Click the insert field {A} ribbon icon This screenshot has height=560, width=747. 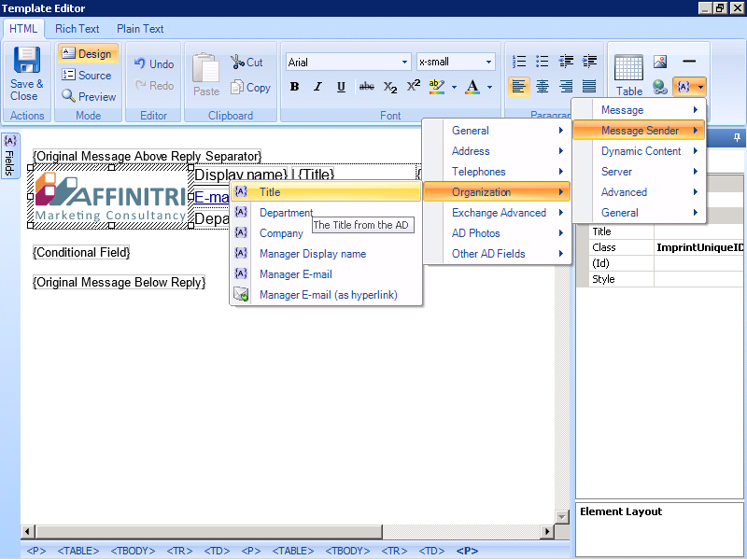pos(684,87)
